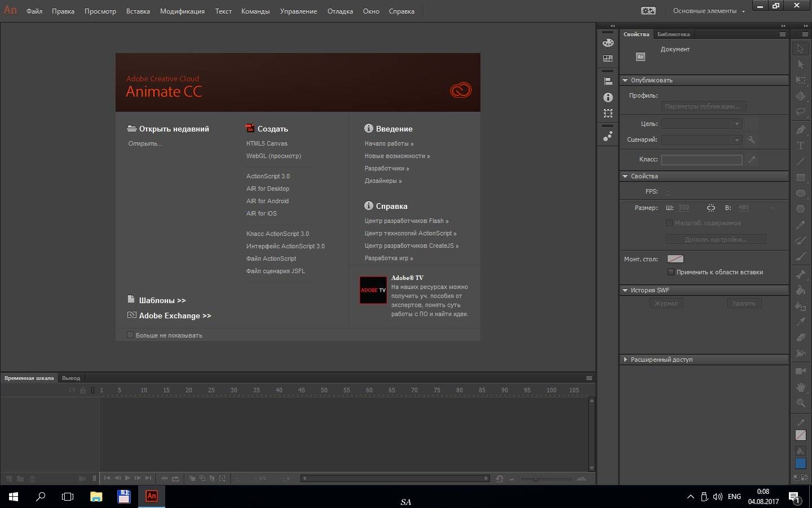Open File Explorer from the taskbar
The height and width of the screenshot is (508, 812).
[x=96, y=497]
